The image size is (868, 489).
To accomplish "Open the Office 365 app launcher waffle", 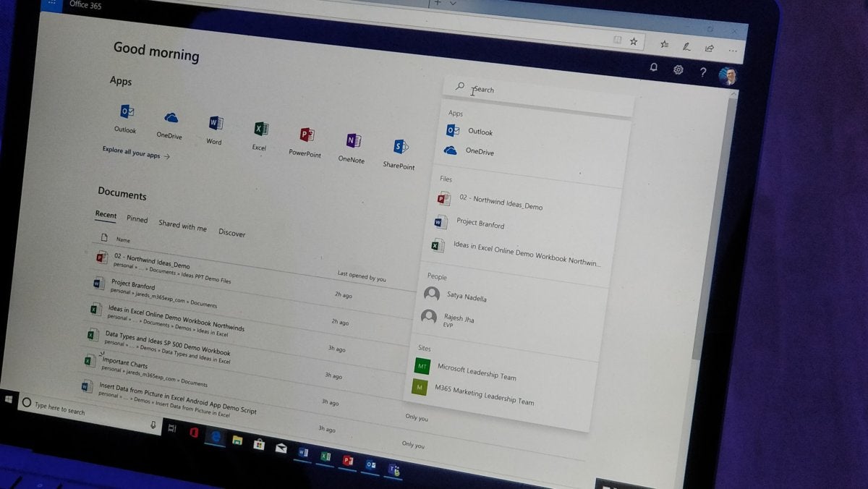I will [x=51, y=2].
